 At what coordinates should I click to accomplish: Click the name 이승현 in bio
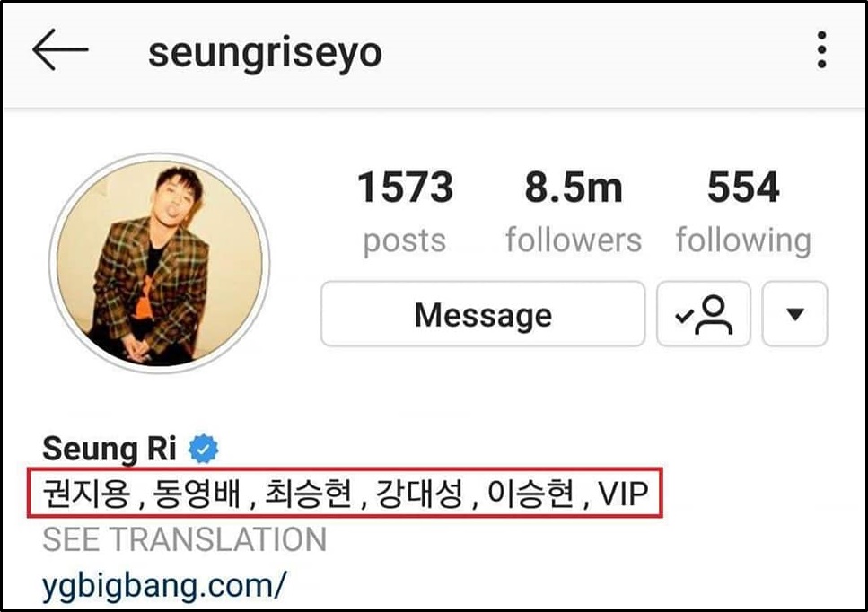coord(530,493)
